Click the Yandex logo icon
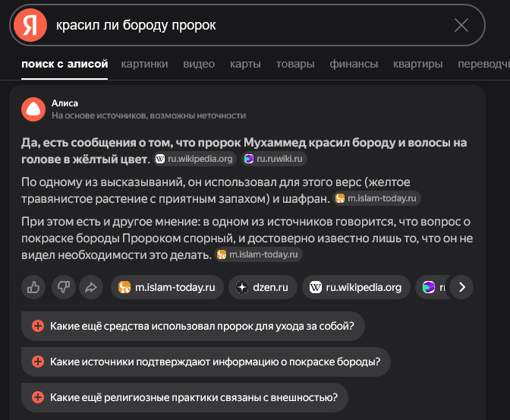Viewport: 510px width, 420px height. point(30,25)
